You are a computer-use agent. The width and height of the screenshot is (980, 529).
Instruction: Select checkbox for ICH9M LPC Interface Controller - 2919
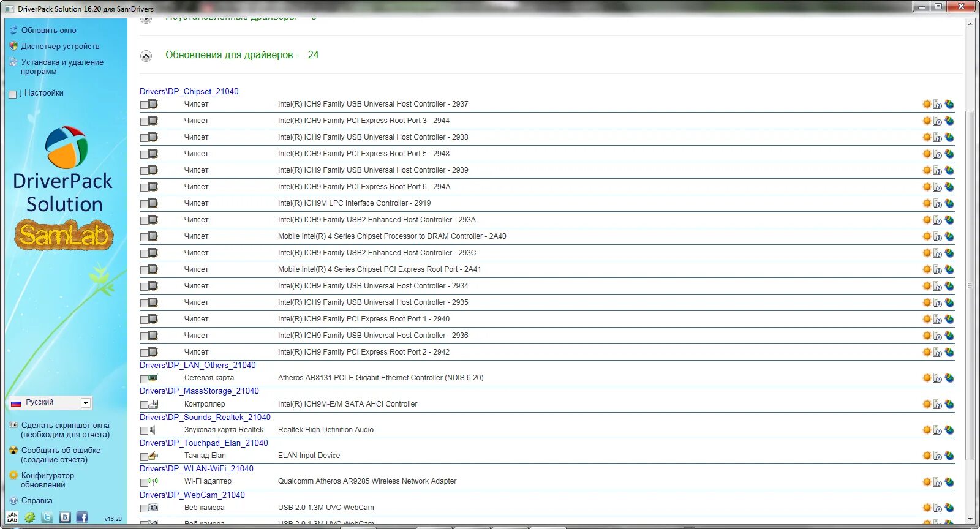[144, 204]
